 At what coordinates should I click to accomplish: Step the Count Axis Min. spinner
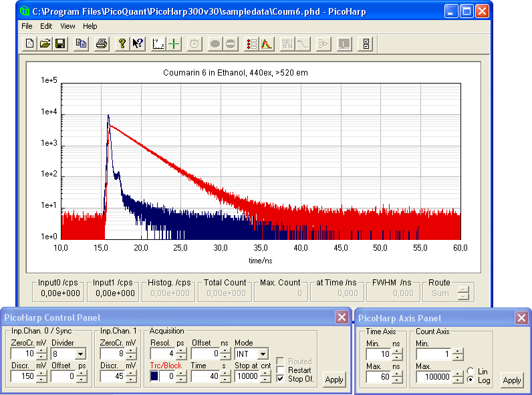pyautogui.click(x=458, y=355)
